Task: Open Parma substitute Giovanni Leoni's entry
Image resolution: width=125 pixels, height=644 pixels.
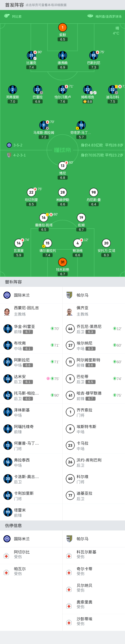Action: (x=94, y=329)
